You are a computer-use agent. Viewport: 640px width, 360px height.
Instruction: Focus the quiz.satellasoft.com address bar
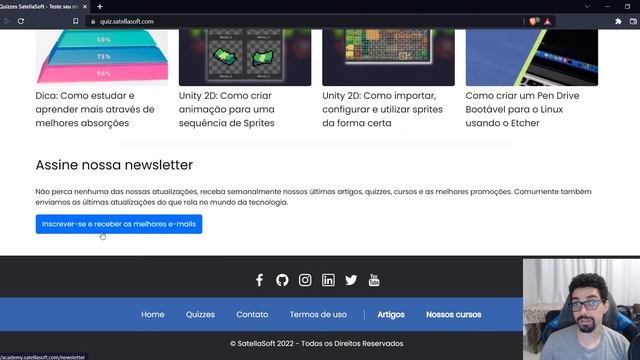tap(304, 21)
